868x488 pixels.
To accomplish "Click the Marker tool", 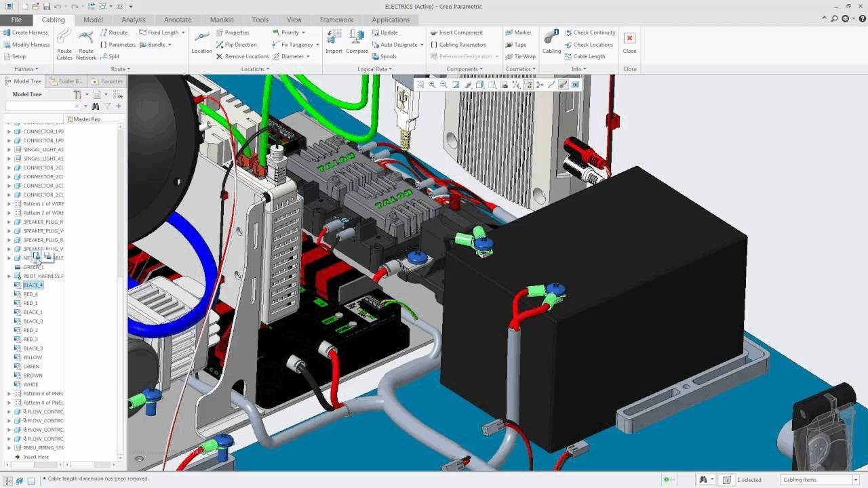I will point(518,33).
